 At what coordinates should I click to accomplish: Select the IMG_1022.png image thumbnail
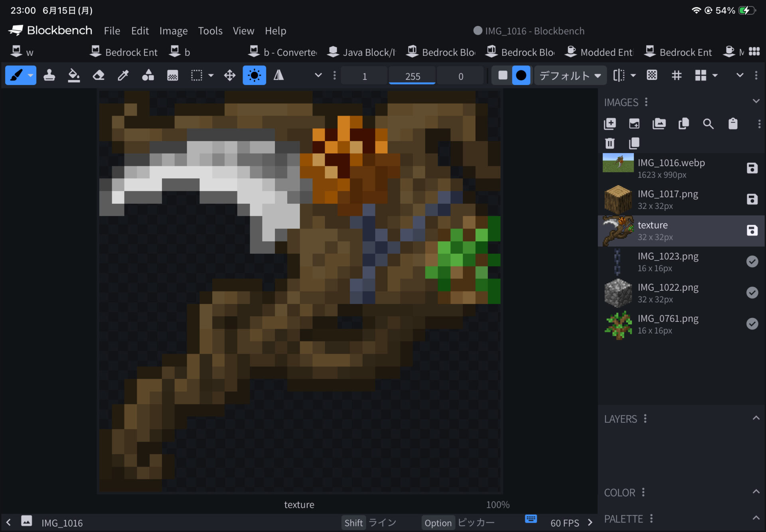618,293
